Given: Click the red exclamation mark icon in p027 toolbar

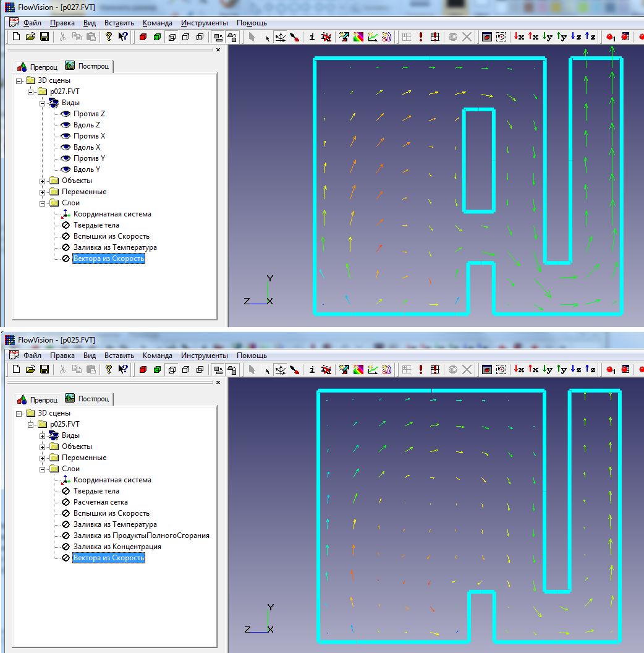Looking at the screenshot, I should (421, 37).
